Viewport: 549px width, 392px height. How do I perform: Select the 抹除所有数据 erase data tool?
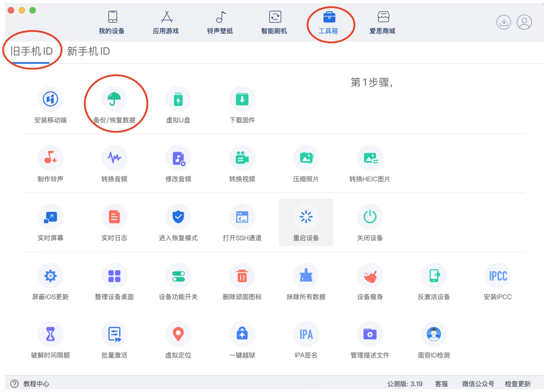coord(306,282)
